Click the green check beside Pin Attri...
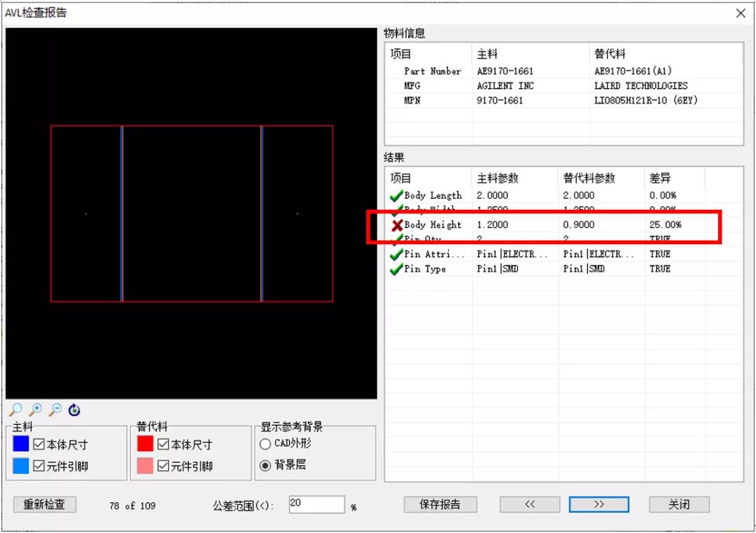This screenshot has height=533, width=756. point(396,254)
